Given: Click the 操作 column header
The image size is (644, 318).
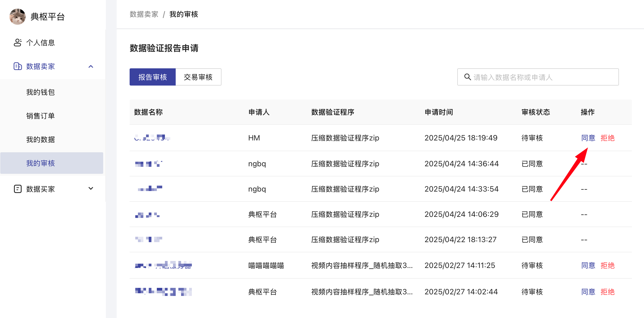Looking at the screenshot, I should [588, 112].
